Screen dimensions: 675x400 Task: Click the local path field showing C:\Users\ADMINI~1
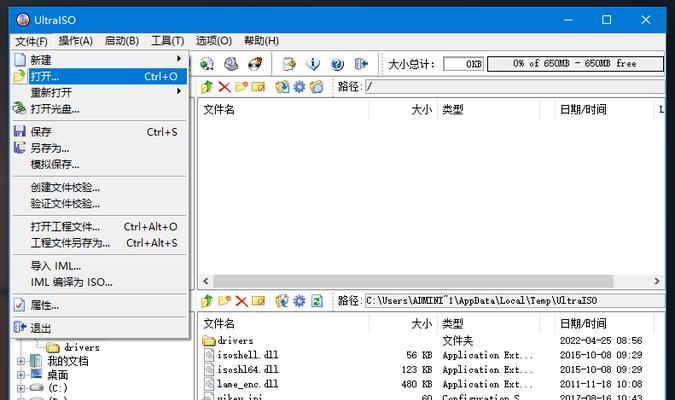[x=515, y=301]
